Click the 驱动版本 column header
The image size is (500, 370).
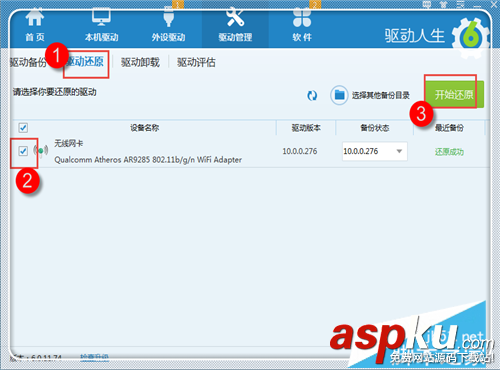pyautogui.click(x=306, y=128)
